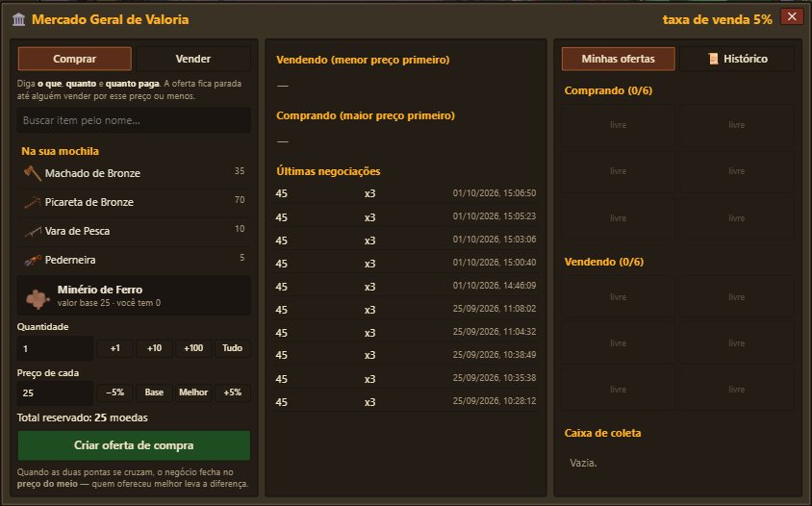This screenshot has height=506, width=812.
Task: Click the Melhor price button
Action: [x=193, y=392]
